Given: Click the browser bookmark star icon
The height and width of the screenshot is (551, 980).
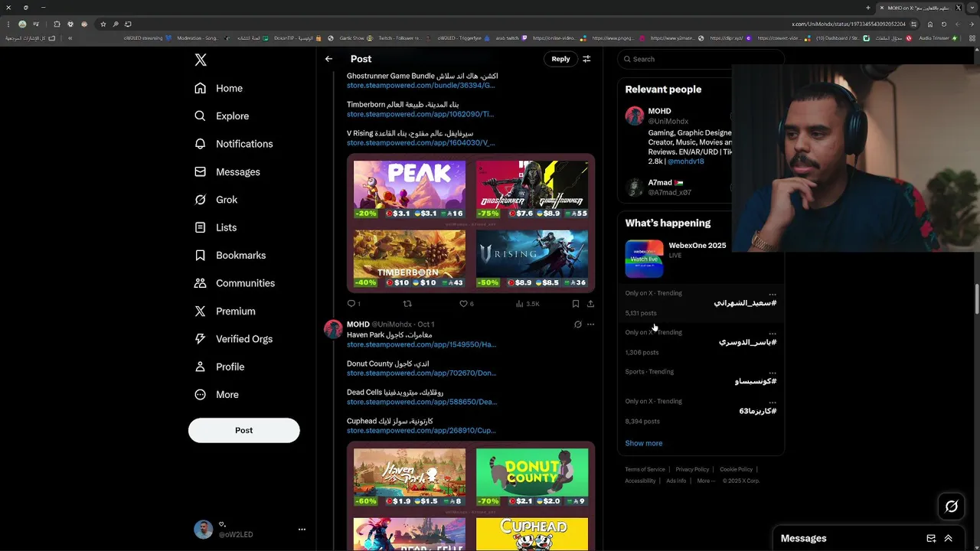Looking at the screenshot, I should click(x=103, y=24).
